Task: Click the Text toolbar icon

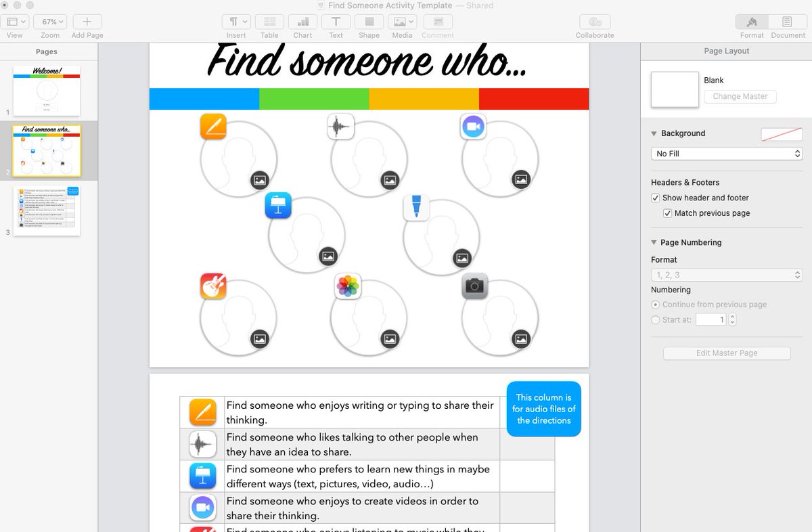Action: tap(336, 22)
